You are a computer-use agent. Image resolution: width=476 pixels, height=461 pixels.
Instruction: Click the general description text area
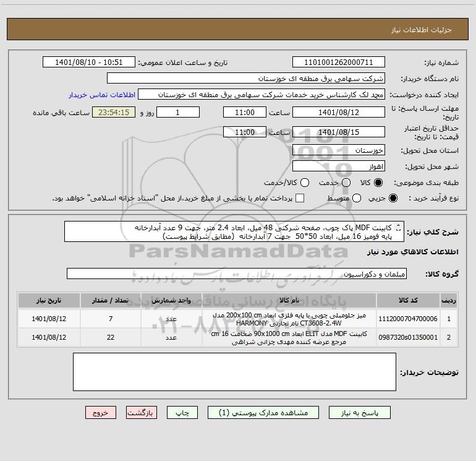coord(234,232)
